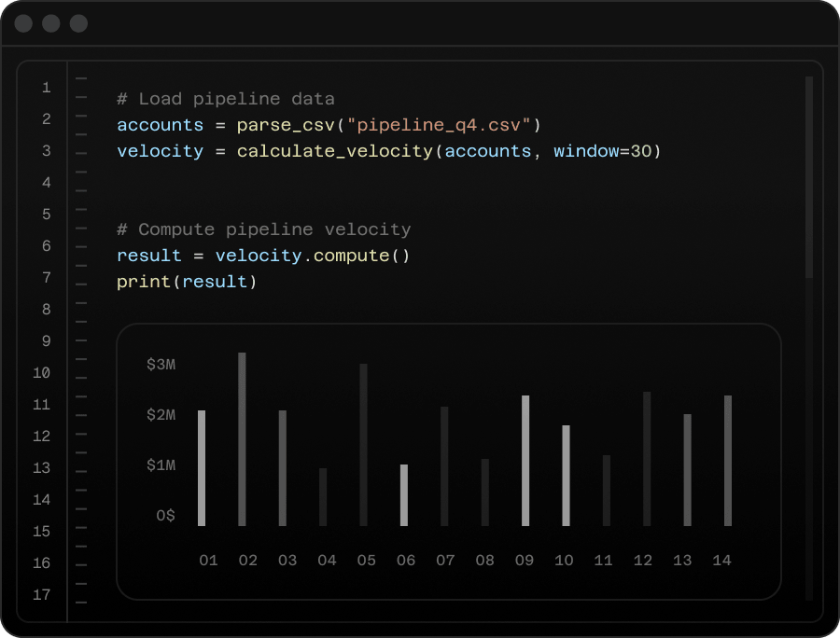Screen dimensions: 840x638
Task: Click the $3M axis label
Action: click(161, 365)
